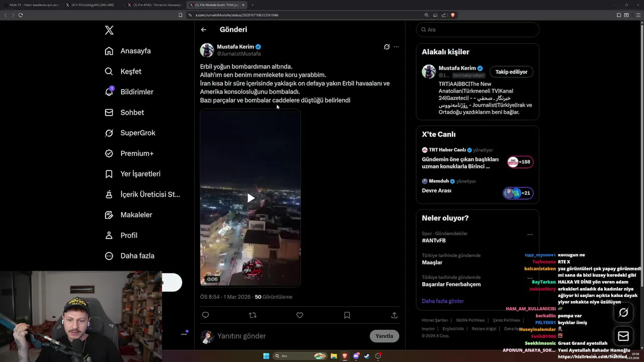Open the +188 listeners badge

click(x=520, y=162)
